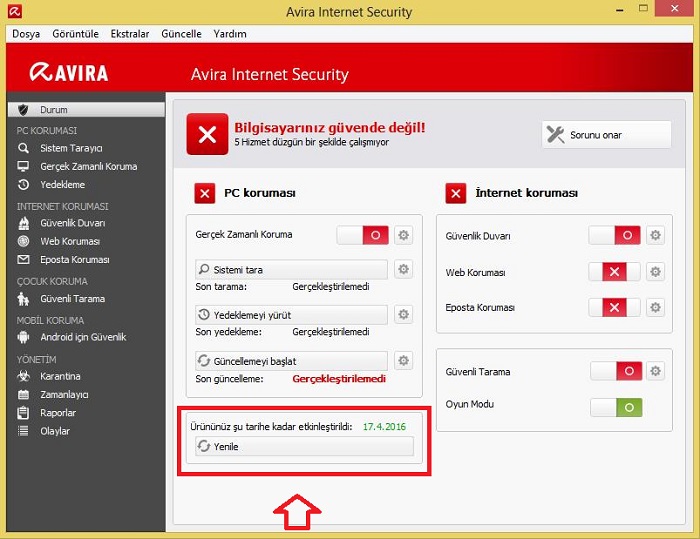This screenshot has width=700, height=539.
Task: Open the Yardım menu
Action: 230,34
